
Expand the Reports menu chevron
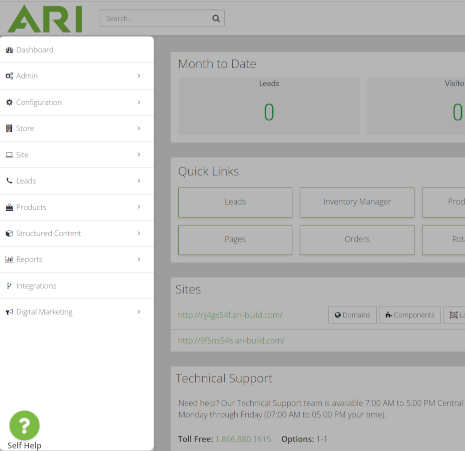click(139, 259)
